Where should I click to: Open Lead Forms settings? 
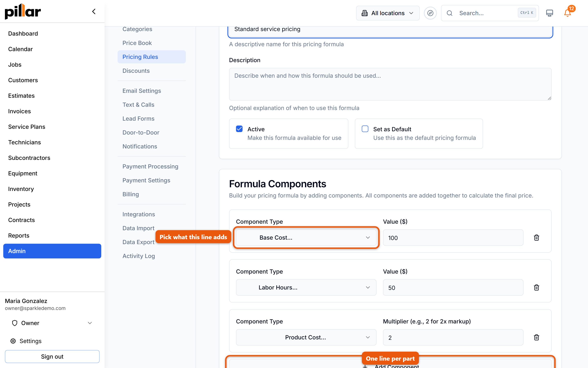(x=152, y=119)
